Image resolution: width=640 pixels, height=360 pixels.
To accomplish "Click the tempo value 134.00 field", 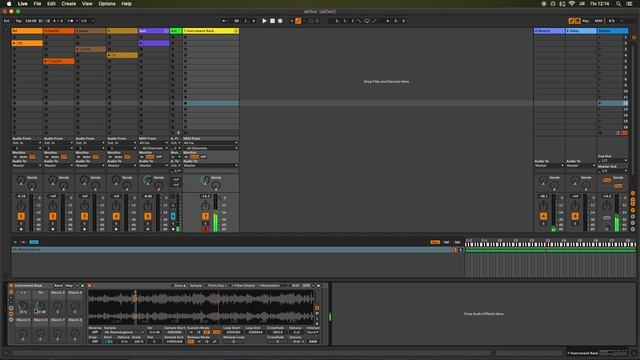I will (31, 21).
